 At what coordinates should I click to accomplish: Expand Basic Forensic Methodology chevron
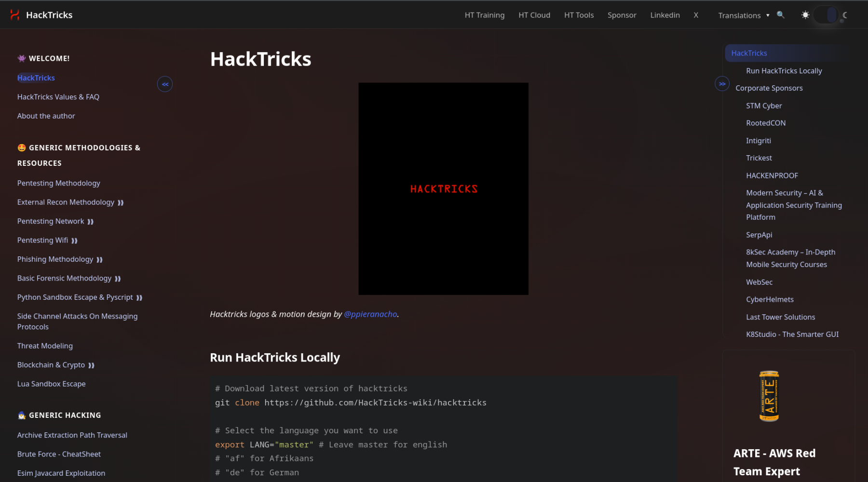tap(117, 278)
